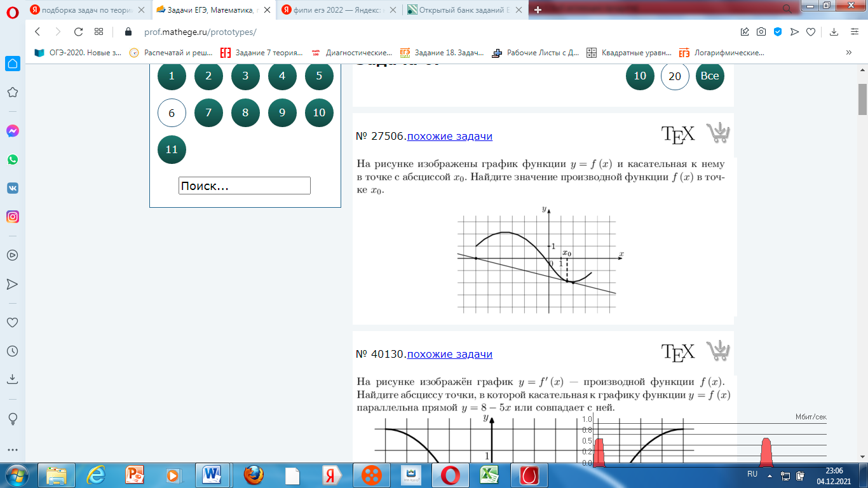
Task: Open the search tabs magnifier icon
Action: click(x=787, y=9)
